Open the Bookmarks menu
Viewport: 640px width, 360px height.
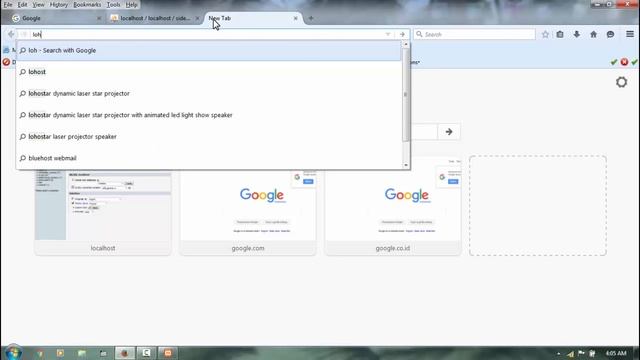click(x=87, y=5)
